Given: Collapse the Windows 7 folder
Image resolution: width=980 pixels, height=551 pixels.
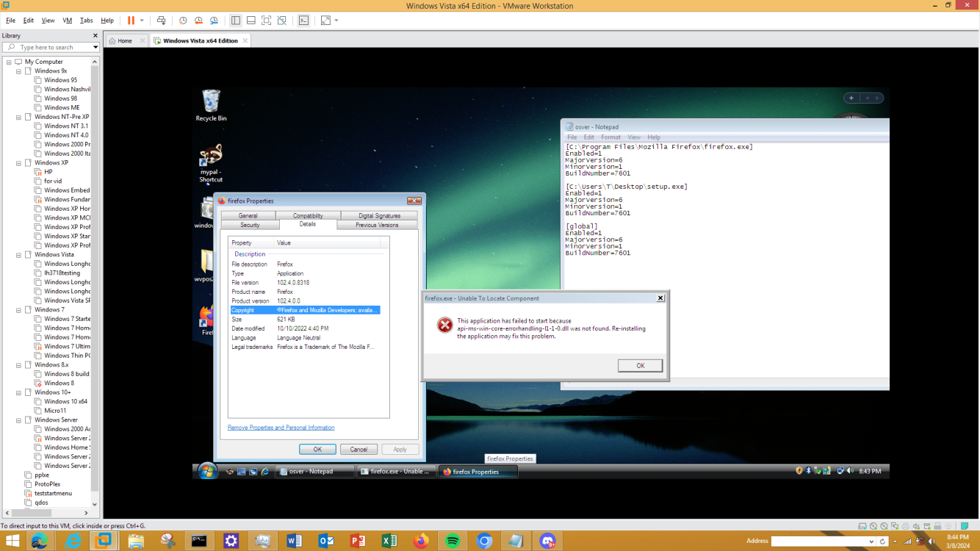Looking at the screenshot, I should (18, 309).
